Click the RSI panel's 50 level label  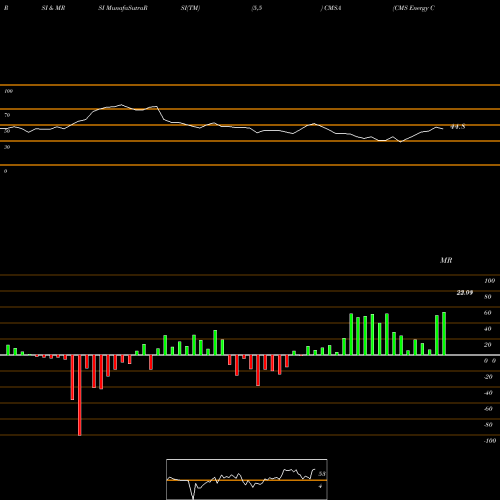point(7,131)
